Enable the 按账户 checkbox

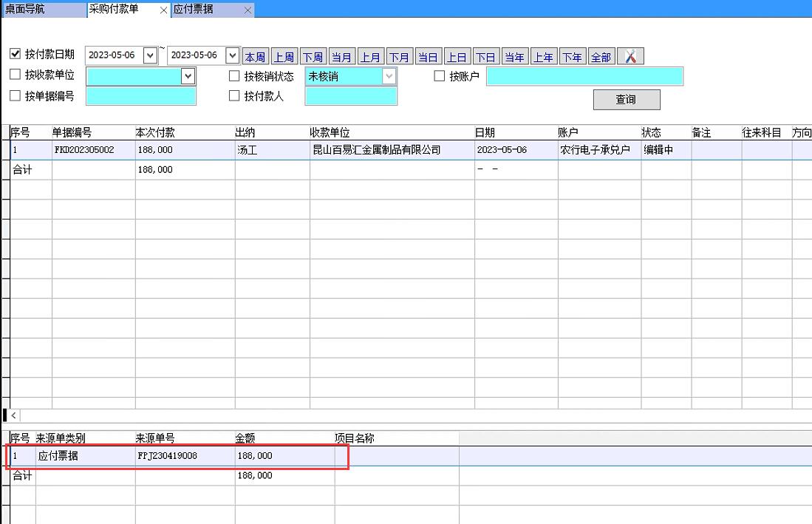(x=440, y=75)
